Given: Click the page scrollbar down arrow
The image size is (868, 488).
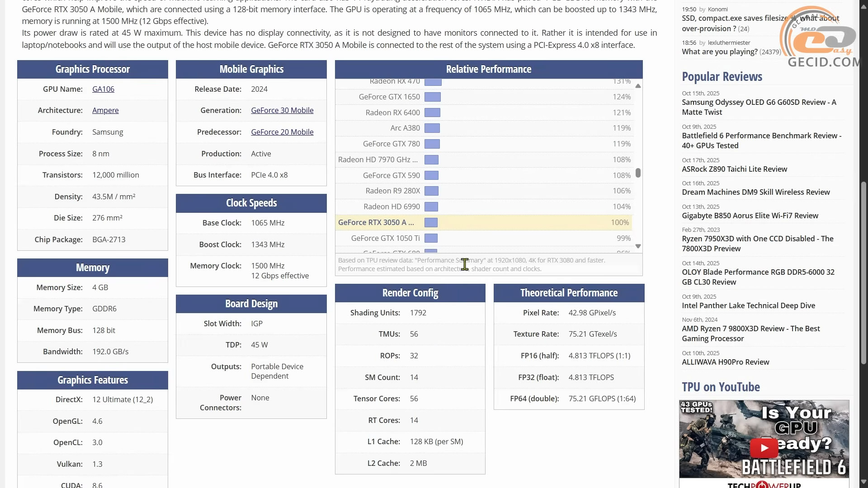Looking at the screenshot, I should point(863,482).
